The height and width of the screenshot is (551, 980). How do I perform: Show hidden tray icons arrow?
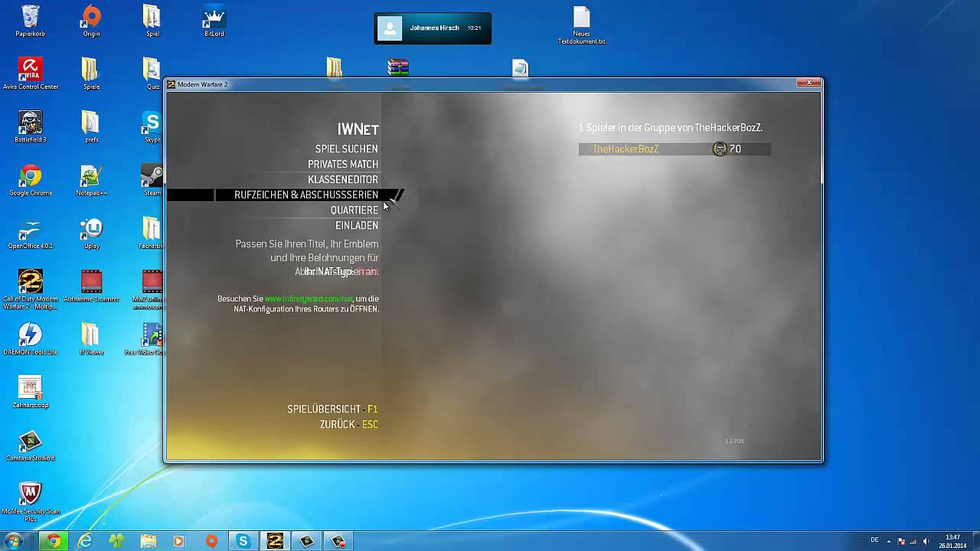[890, 540]
